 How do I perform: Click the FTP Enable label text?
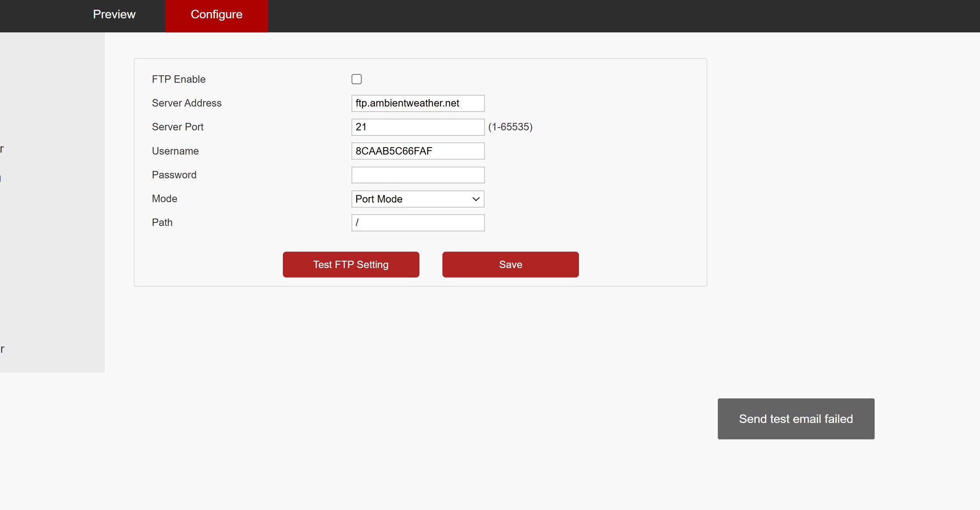[x=178, y=79]
